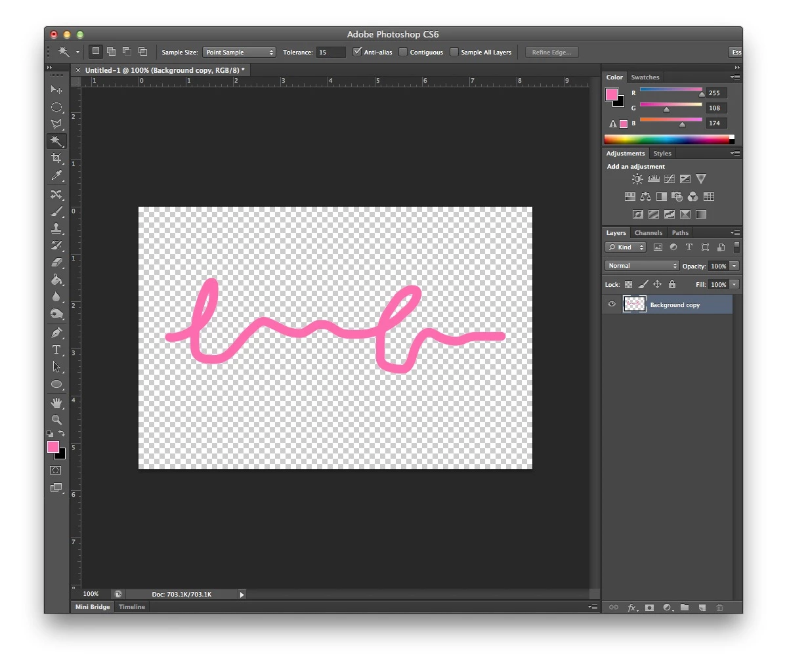The height and width of the screenshot is (672, 787).
Task: Enable Sample All Layers checkbox
Action: [454, 52]
